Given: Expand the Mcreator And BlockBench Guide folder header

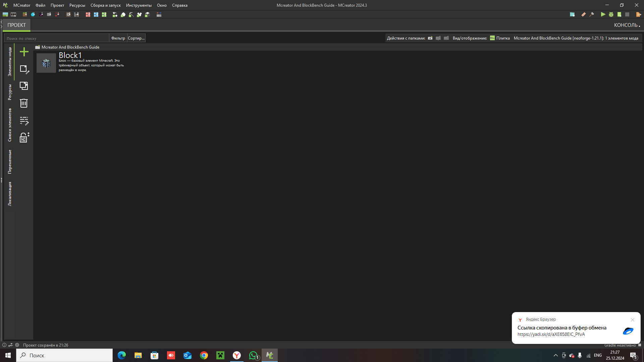Looking at the screenshot, I should [x=70, y=47].
